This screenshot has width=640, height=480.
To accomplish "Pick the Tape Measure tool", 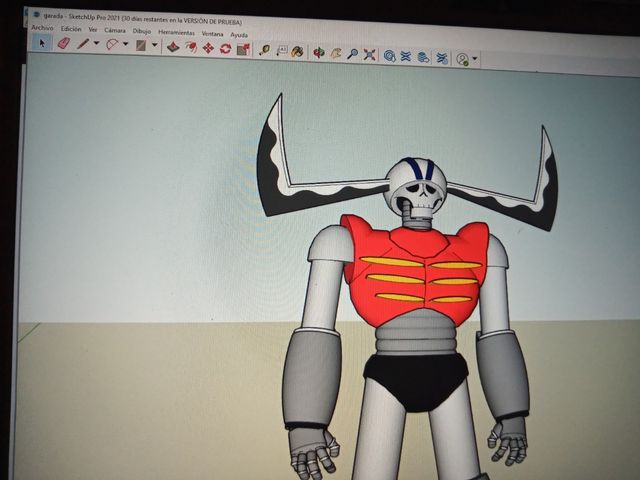I will 264,50.
